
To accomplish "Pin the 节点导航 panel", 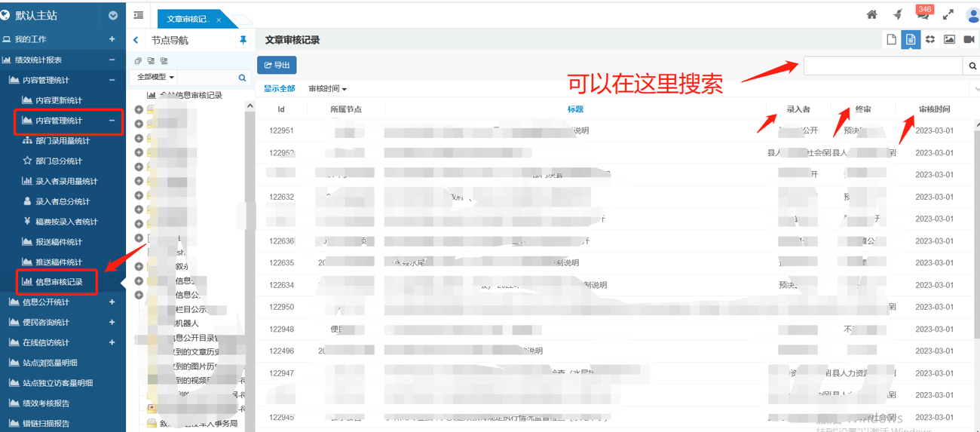I will tap(243, 40).
